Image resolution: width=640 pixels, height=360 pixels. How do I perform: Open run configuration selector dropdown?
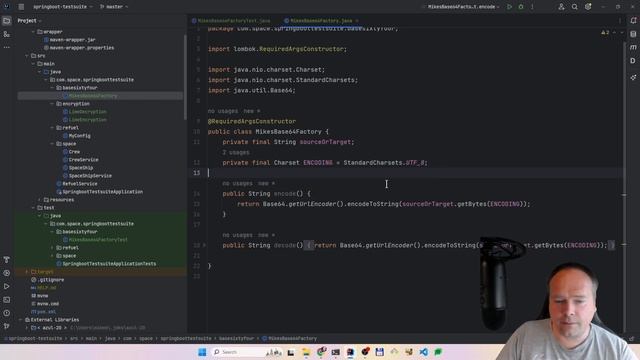point(463,7)
